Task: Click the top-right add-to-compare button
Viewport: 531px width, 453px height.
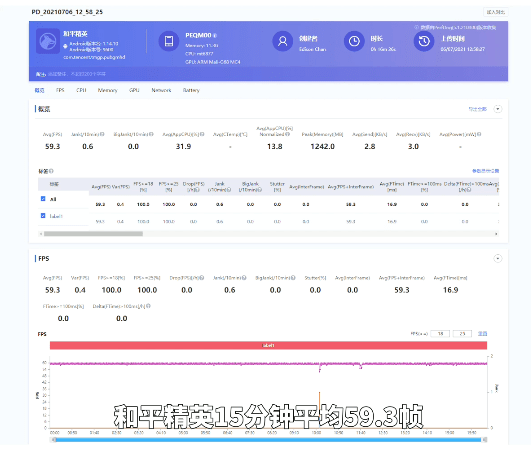Action: [x=495, y=12]
